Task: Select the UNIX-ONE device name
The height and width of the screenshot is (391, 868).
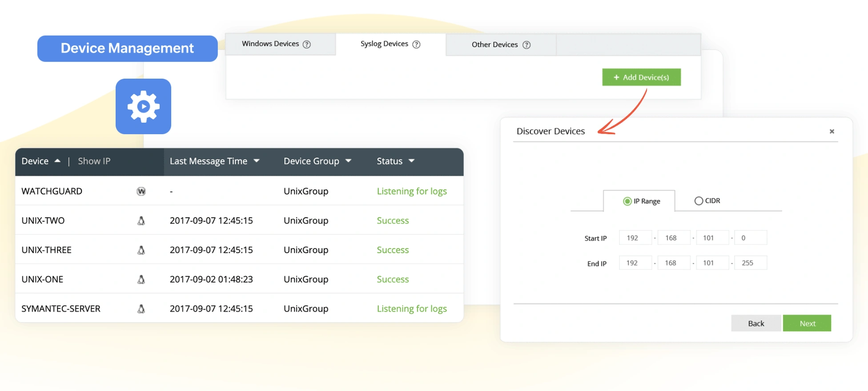Action: coord(43,279)
